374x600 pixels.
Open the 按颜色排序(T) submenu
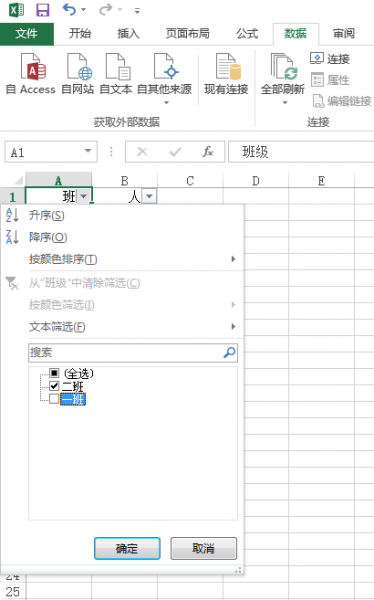(x=122, y=259)
